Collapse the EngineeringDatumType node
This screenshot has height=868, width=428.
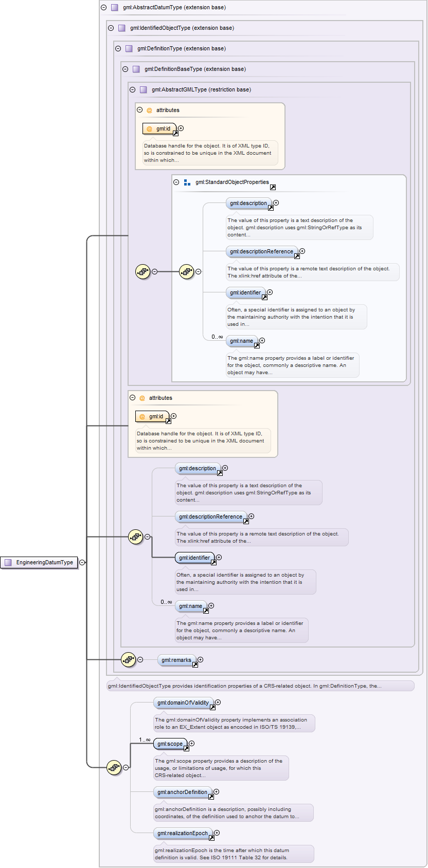82,562
